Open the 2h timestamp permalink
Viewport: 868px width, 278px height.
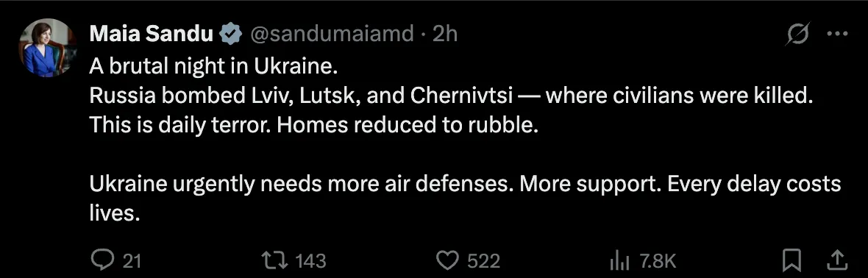tap(444, 35)
